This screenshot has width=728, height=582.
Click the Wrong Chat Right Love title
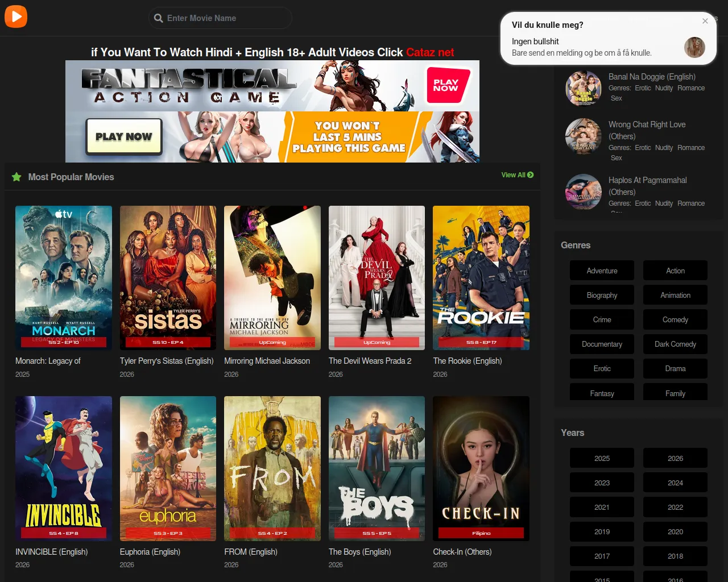(x=647, y=130)
